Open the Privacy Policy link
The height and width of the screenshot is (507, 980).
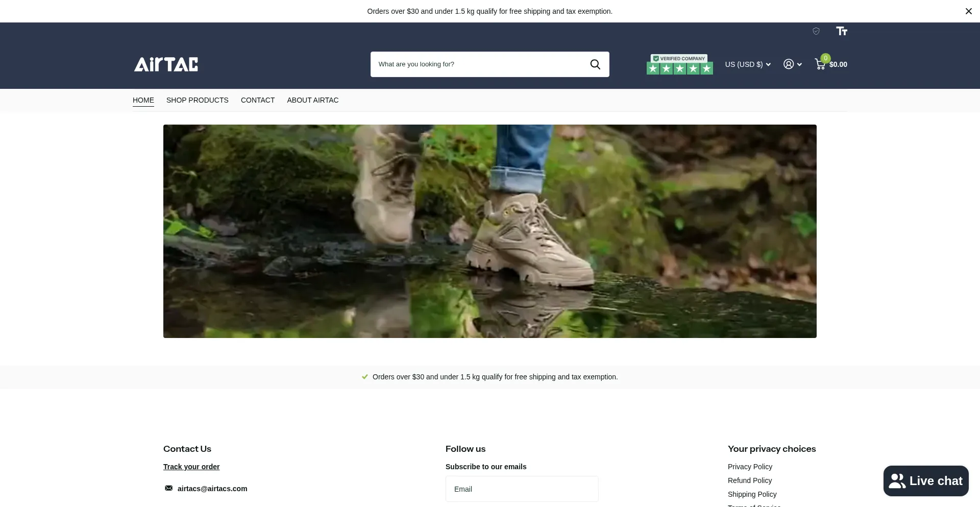click(750, 467)
